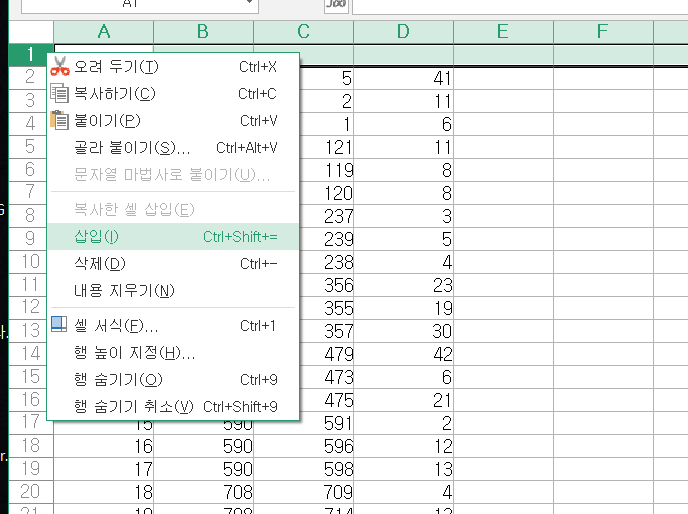The height and width of the screenshot is (514, 688).
Task: Click the clipboard Paste icon in context menu
Action: click(x=59, y=120)
